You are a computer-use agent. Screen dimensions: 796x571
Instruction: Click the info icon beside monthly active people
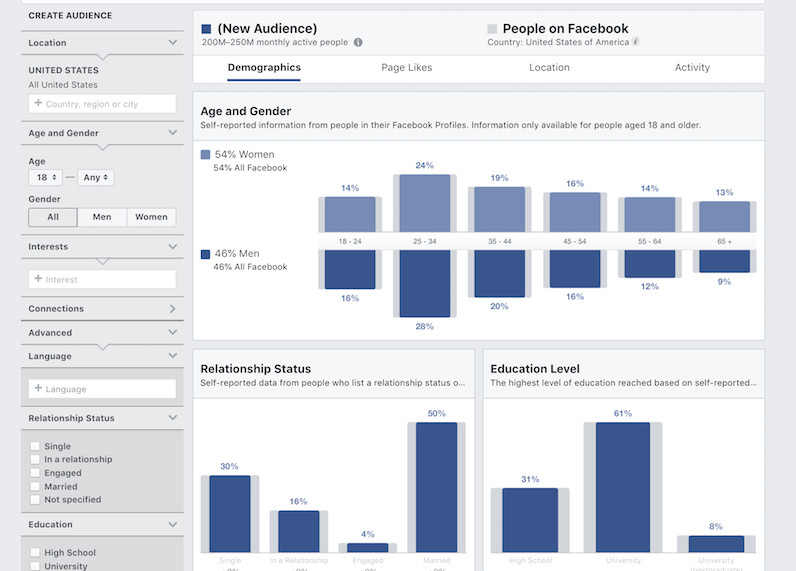tap(358, 42)
